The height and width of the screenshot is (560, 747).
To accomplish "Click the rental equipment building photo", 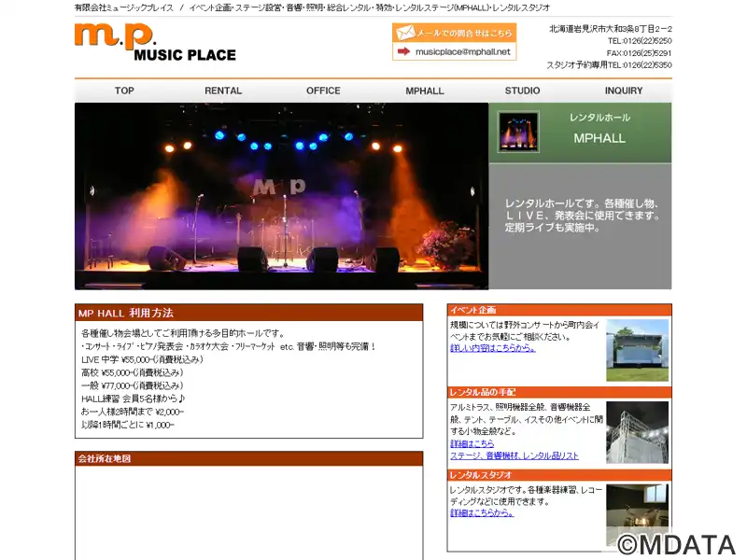I will (x=637, y=432).
